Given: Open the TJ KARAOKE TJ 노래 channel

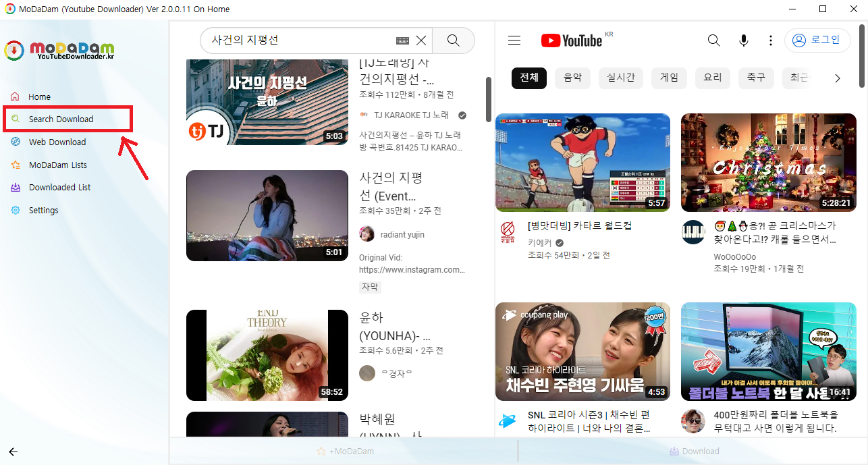Looking at the screenshot, I should 411,115.
